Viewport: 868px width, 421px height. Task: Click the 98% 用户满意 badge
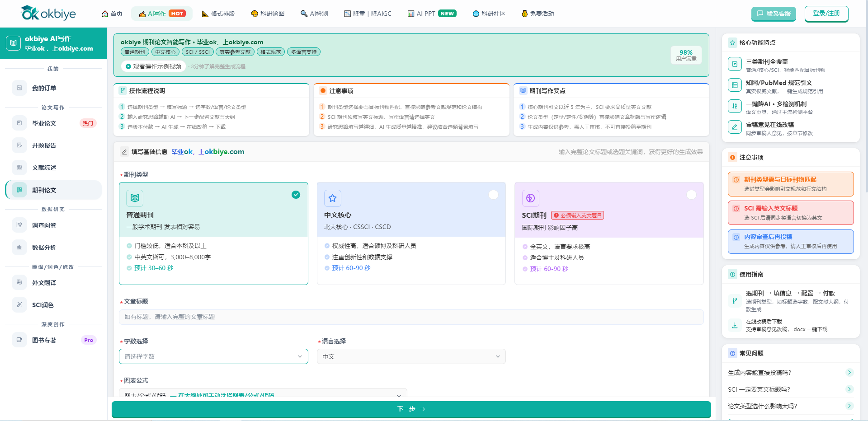click(x=686, y=55)
